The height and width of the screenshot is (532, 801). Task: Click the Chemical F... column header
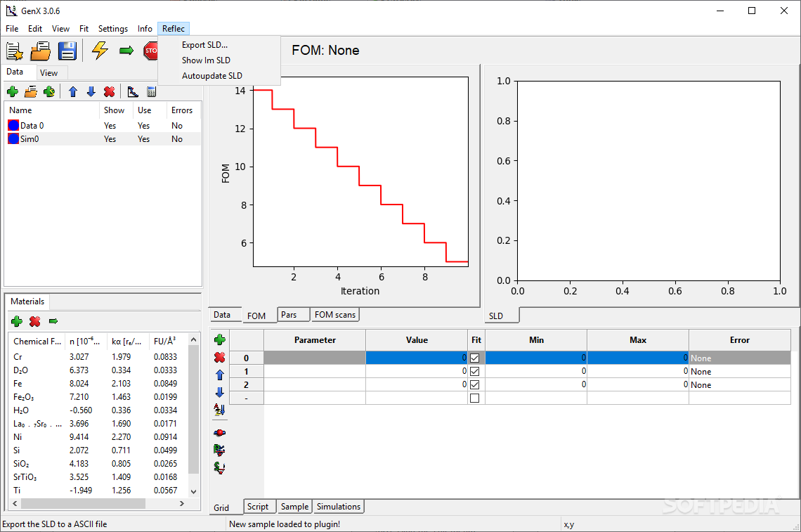[x=37, y=341]
